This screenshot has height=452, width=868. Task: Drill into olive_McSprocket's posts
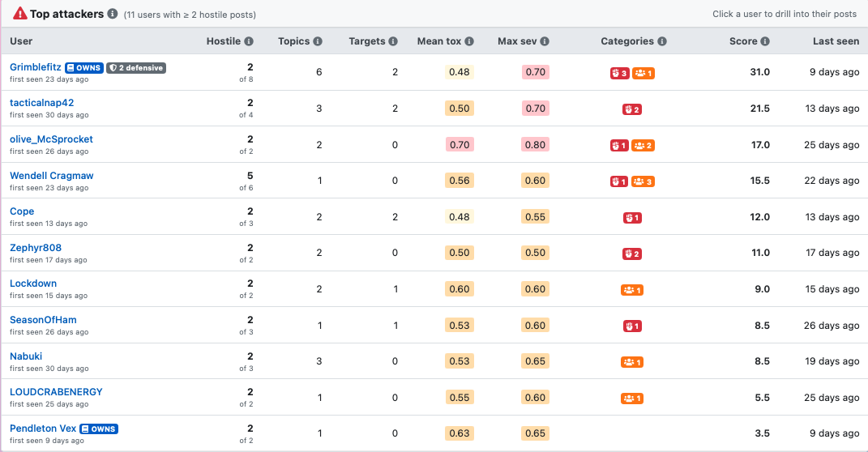(51, 139)
